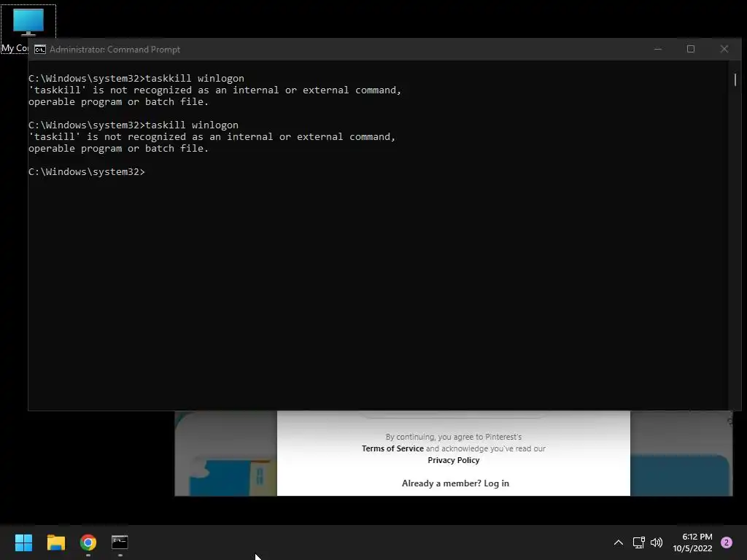Click "Already a member? Log in" on Pinterest
This screenshot has height=560, width=747.
[455, 483]
